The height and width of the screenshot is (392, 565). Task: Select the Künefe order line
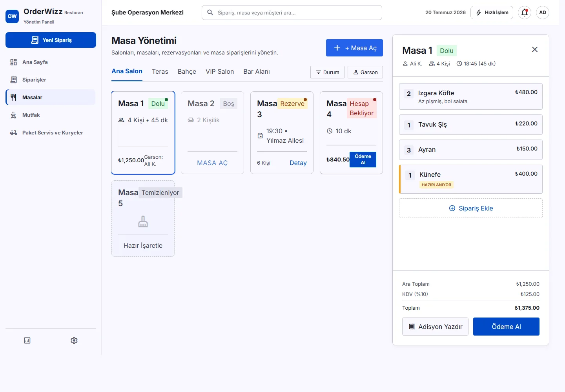(x=471, y=179)
